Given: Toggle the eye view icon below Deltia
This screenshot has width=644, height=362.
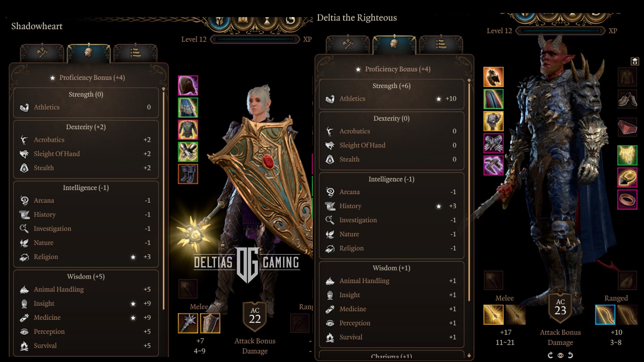Looking at the screenshot, I should click(560, 355).
